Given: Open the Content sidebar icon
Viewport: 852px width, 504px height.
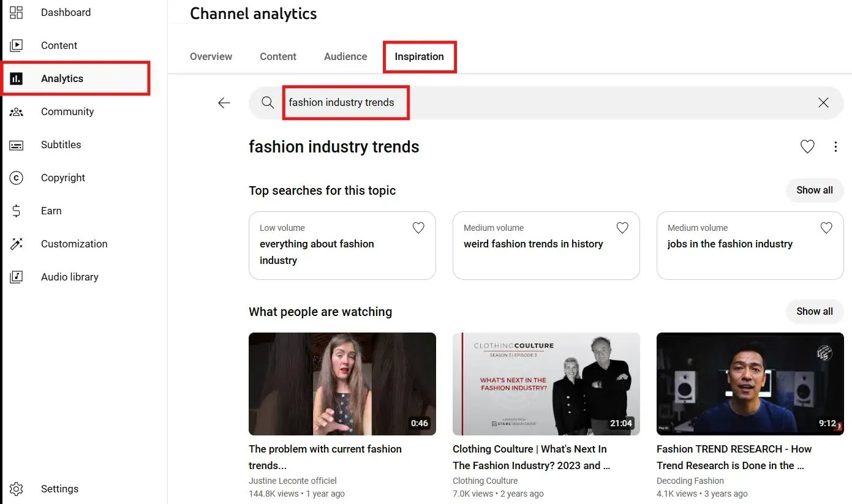Looking at the screenshot, I should click(17, 45).
